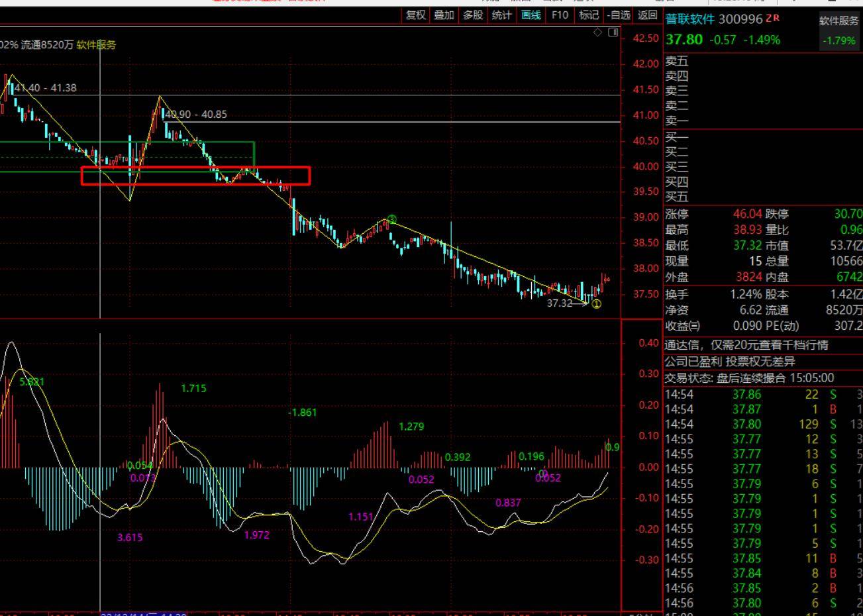
Task: Select the 卖五 ask row
Action: pos(763,62)
